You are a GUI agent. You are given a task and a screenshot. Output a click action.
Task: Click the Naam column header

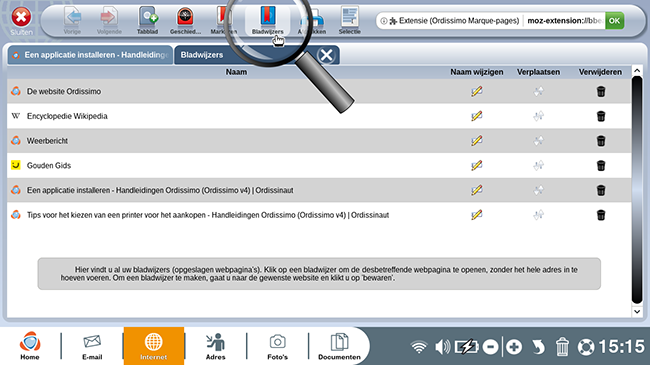236,72
